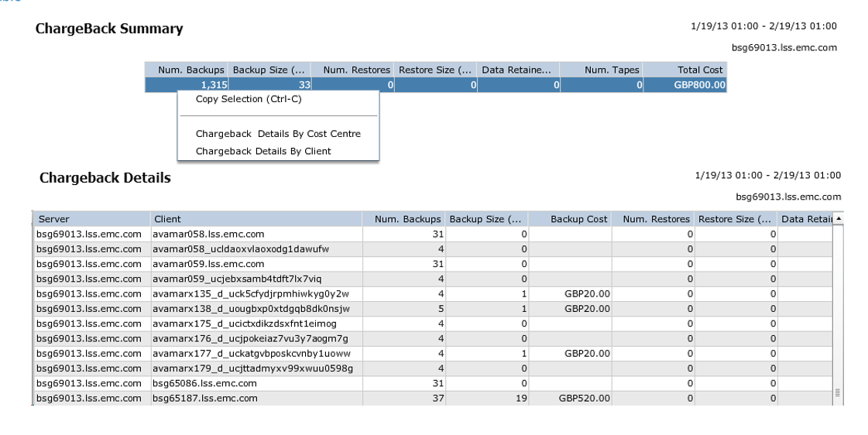Sort details table by Server column header
This screenshot has height=435, width=868.
coord(91,219)
